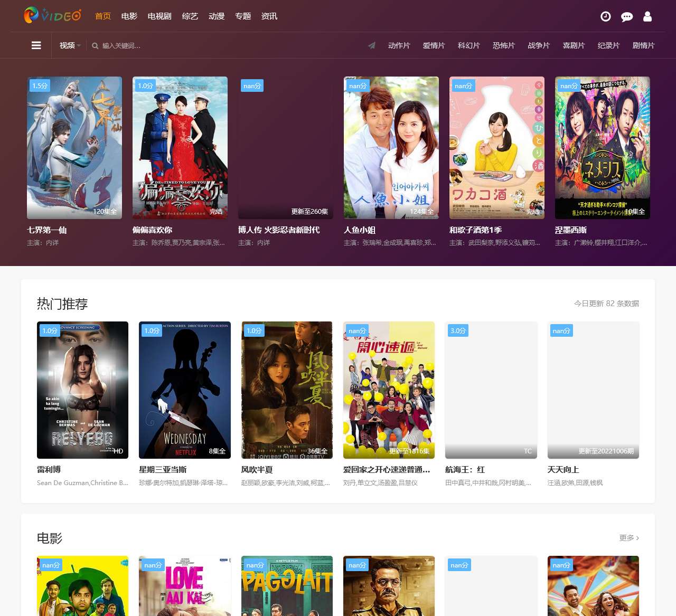Viewport: 676px width, 616px height.
Task: Click the 电影 section heading
Action: coord(50,538)
